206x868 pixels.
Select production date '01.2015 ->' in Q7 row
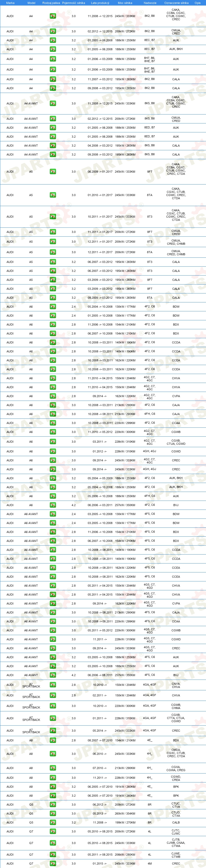(x=100, y=864)
